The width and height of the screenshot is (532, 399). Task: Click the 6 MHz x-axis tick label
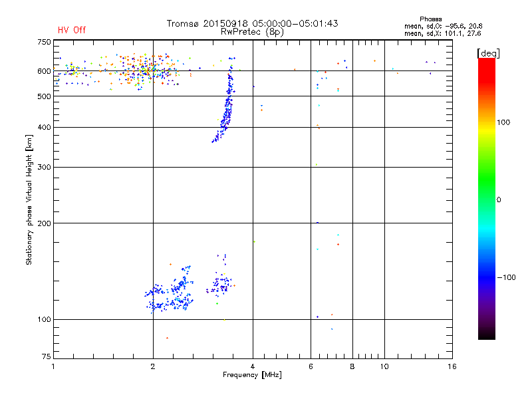point(311,366)
